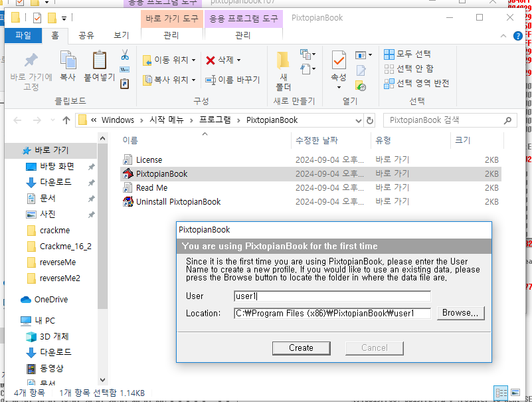Click the Cut scissors icon

[x=125, y=54]
